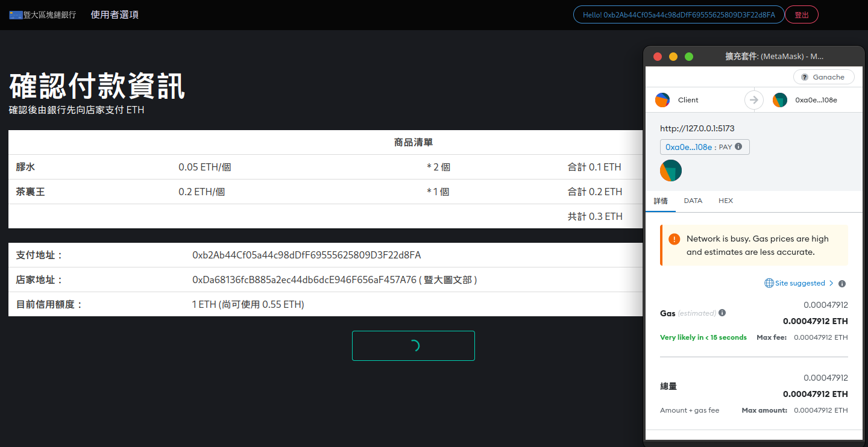Click the Client account avatar icon

pyautogui.click(x=662, y=100)
